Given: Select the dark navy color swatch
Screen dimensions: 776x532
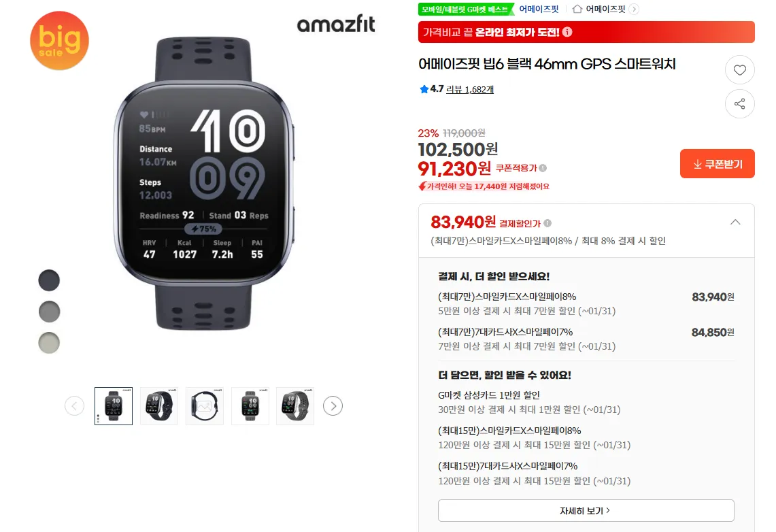Looking at the screenshot, I should tap(49, 280).
